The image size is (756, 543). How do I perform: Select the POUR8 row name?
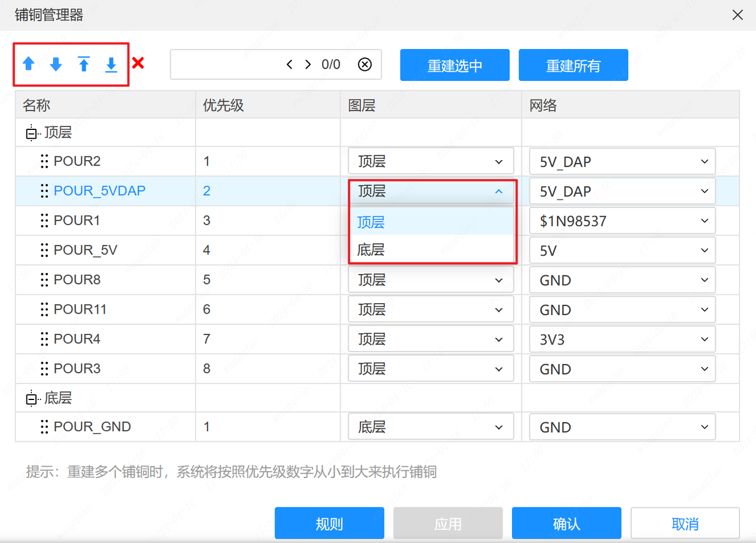(x=77, y=279)
